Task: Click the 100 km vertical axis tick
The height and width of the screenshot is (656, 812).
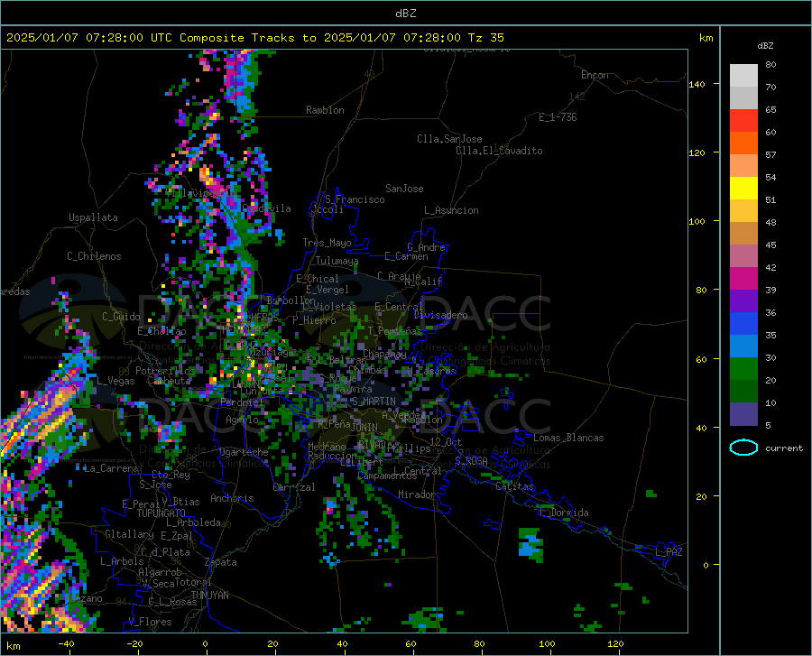Action: [697, 221]
